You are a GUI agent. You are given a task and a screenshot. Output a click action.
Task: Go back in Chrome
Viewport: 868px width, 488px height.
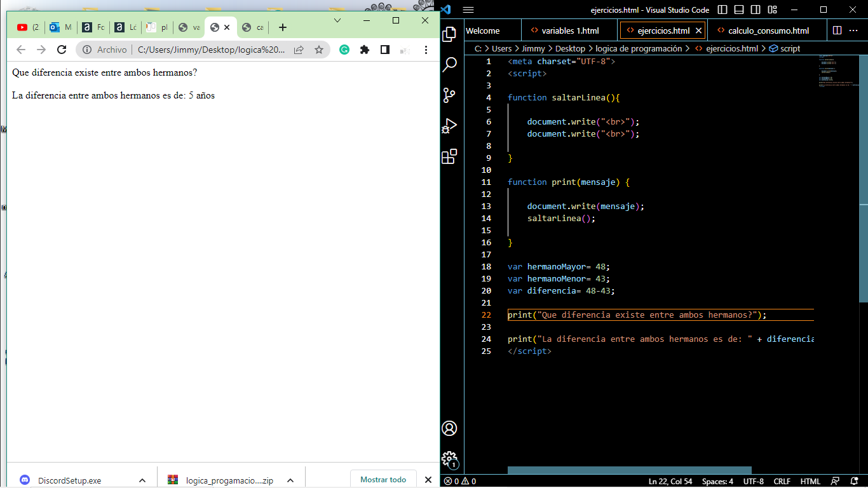pos(21,50)
